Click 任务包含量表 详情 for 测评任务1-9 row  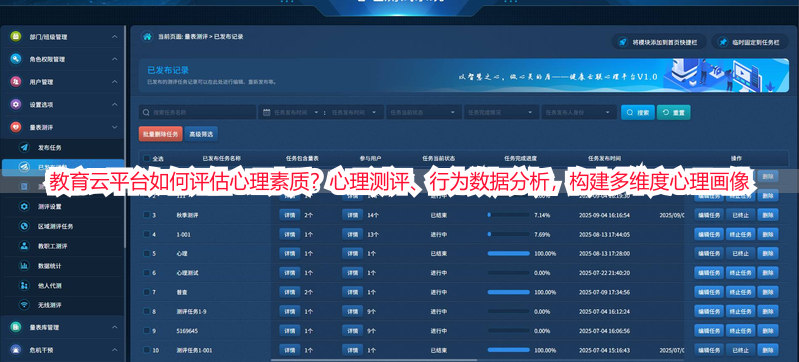[289, 311]
